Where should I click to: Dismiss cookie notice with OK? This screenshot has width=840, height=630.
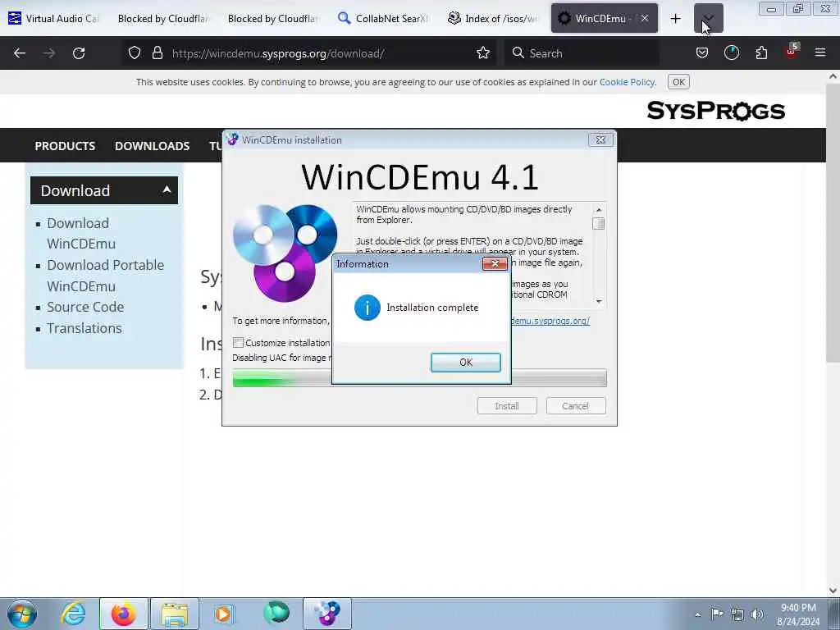coord(678,82)
